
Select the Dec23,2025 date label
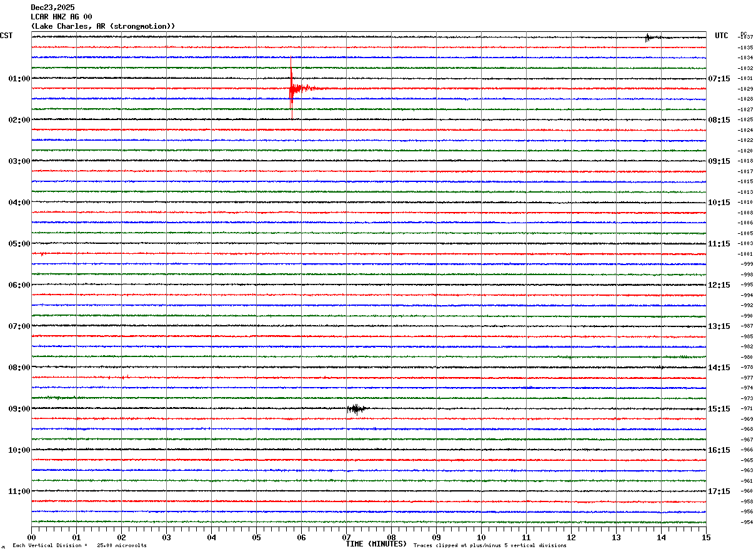pos(52,8)
